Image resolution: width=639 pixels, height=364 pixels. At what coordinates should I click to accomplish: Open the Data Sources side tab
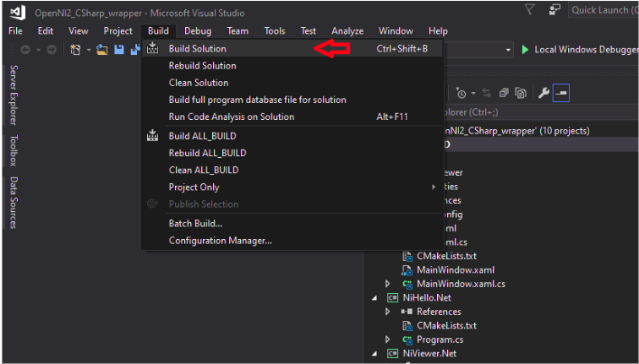[x=14, y=203]
